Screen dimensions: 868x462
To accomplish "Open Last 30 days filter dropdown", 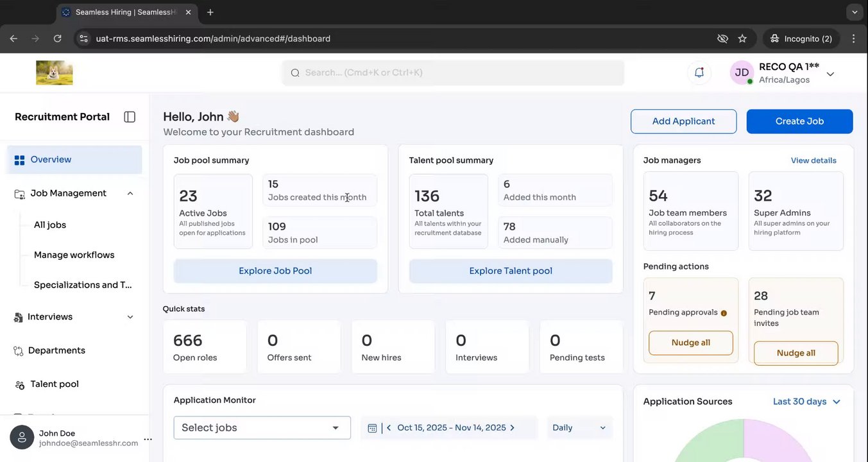I will pyautogui.click(x=806, y=402).
